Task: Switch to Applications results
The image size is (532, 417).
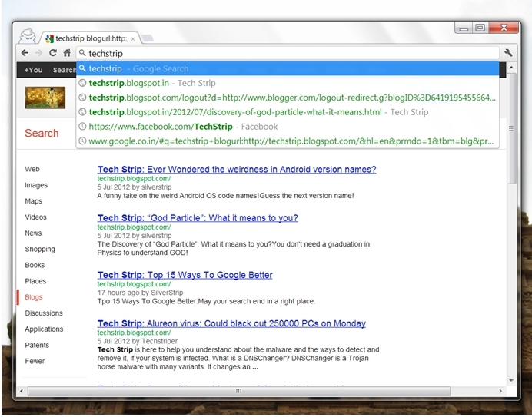Action: [x=44, y=329]
